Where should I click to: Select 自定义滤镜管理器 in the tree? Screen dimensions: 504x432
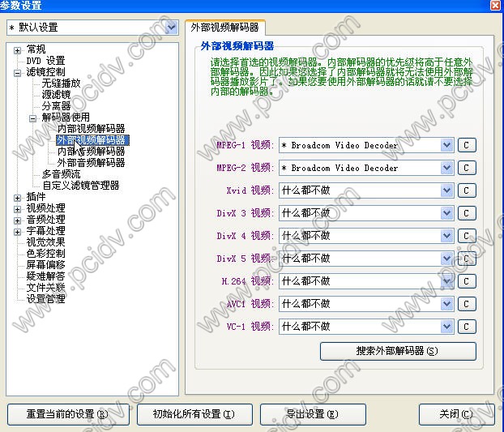point(81,186)
